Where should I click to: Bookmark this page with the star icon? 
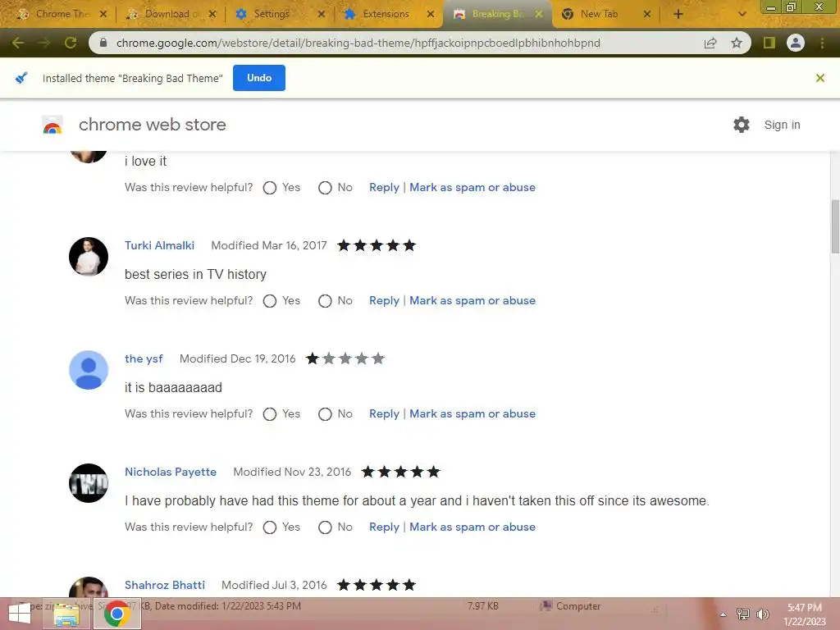[737, 43]
